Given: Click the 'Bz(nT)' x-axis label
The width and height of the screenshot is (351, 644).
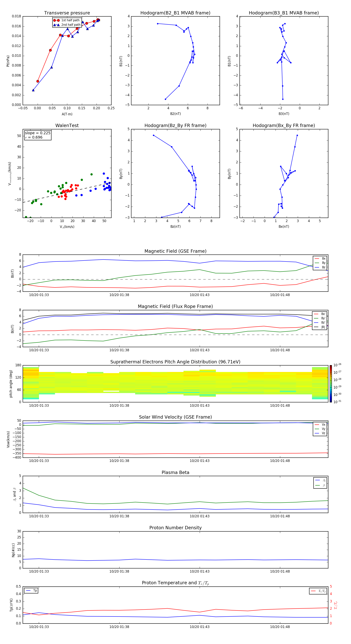Looking at the screenshot, I should point(175,227).
